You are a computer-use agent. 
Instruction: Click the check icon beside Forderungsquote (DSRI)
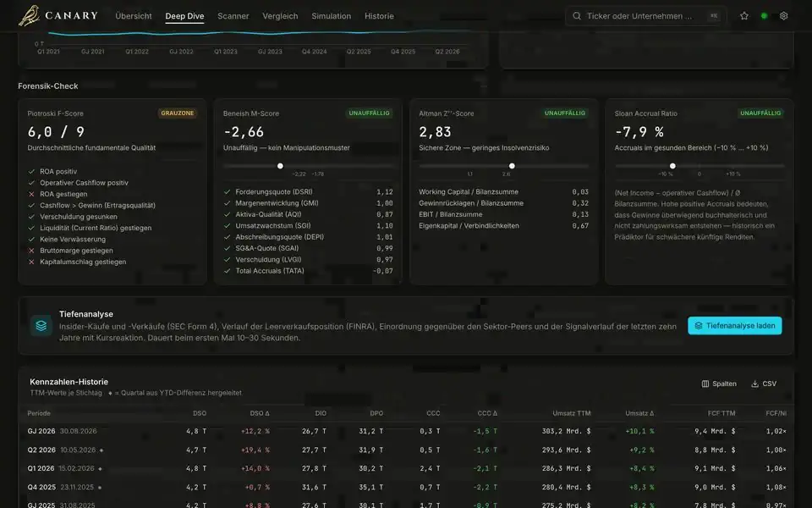click(x=227, y=192)
